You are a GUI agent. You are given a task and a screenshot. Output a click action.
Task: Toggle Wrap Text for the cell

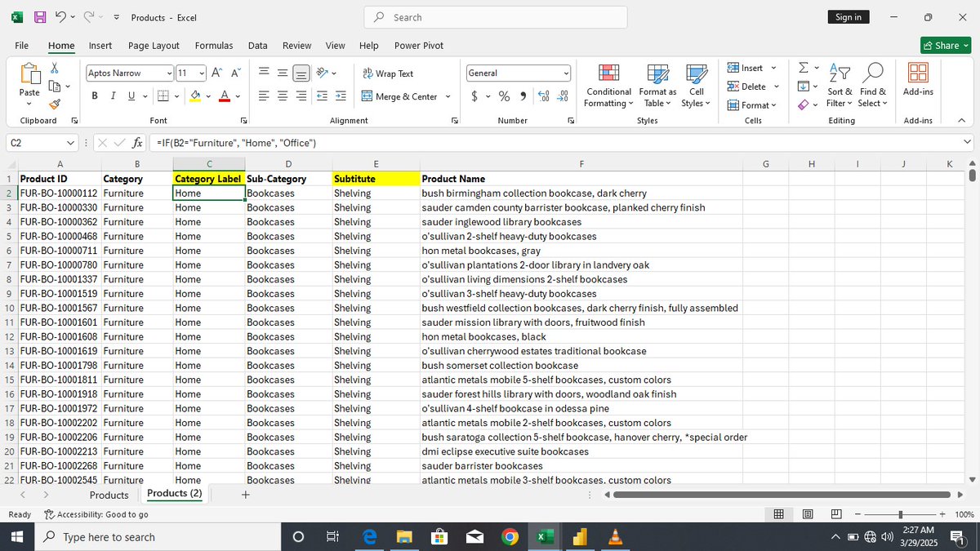pyautogui.click(x=388, y=73)
